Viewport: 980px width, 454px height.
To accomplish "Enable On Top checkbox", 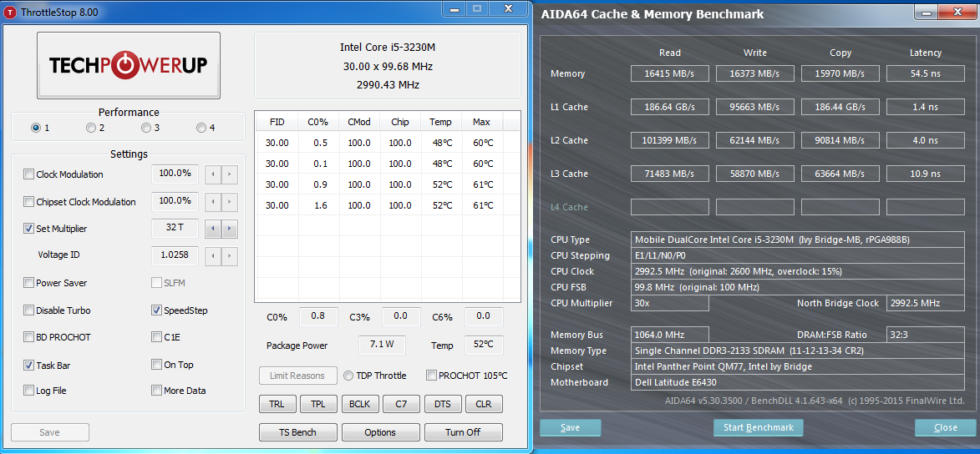I will pyautogui.click(x=156, y=365).
